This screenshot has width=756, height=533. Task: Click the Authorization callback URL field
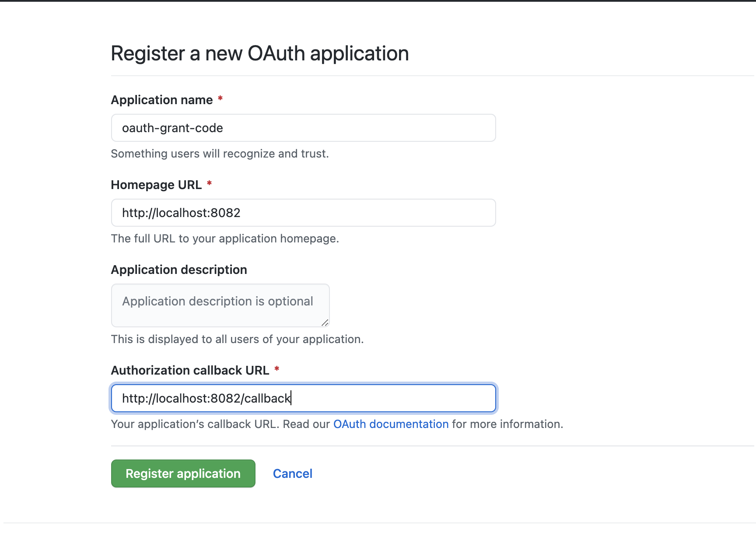pyautogui.click(x=303, y=398)
